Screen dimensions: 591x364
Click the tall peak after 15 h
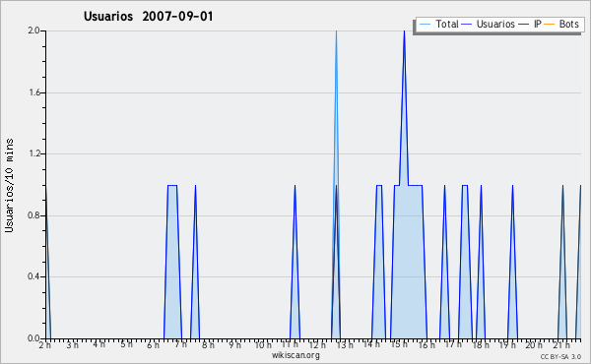coord(404,109)
